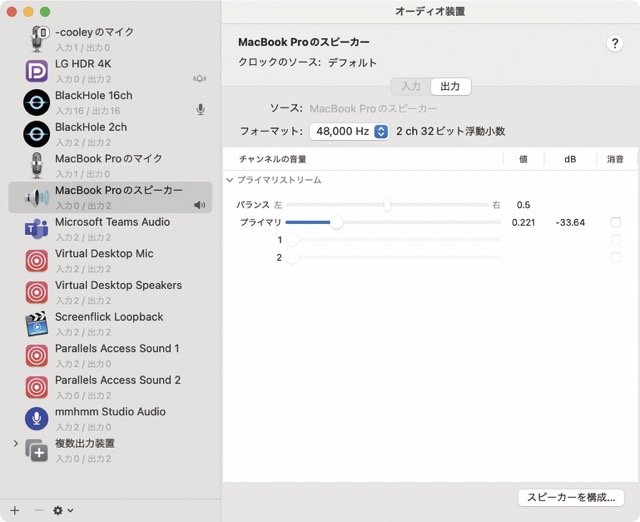Select Screenflick Loopback in the list
Screen dimensions: 640x522
[110, 324]
